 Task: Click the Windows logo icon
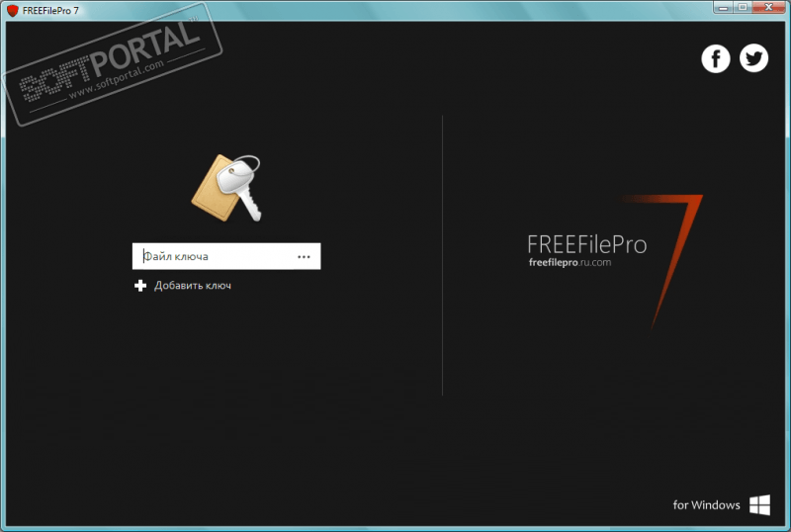coord(759,504)
